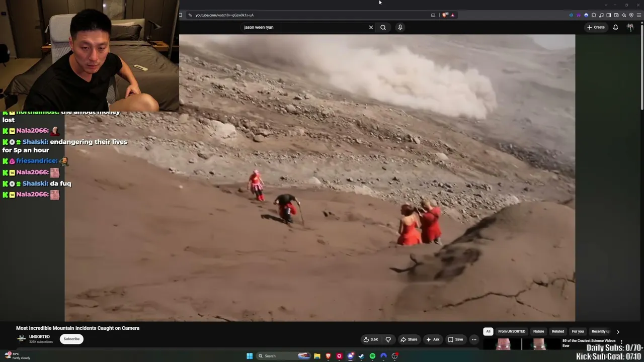Select the From UNSORTED chip
The width and height of the screenshot is (644, 362).
pos(512,331)
